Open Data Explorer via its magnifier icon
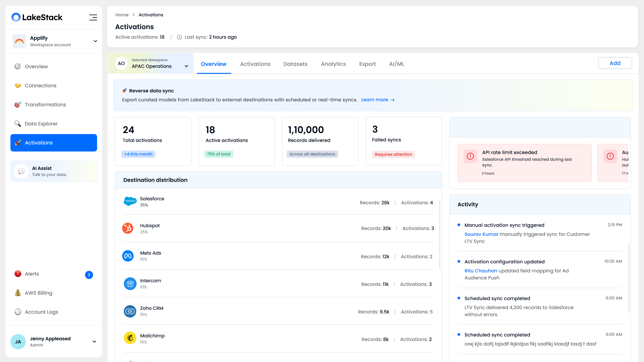Screen dimensions: 644x362 tap(18, 124)
